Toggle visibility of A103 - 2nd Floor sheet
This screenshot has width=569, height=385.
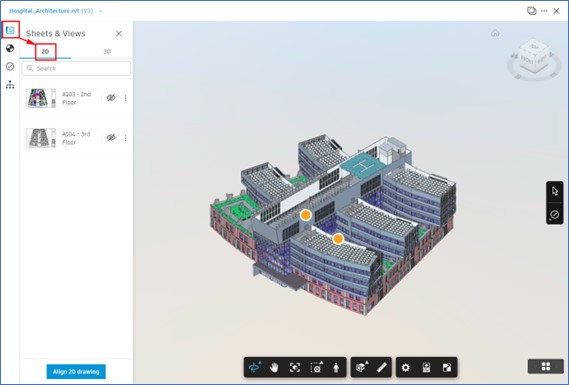pyautogui.click(x=111, y=98)
